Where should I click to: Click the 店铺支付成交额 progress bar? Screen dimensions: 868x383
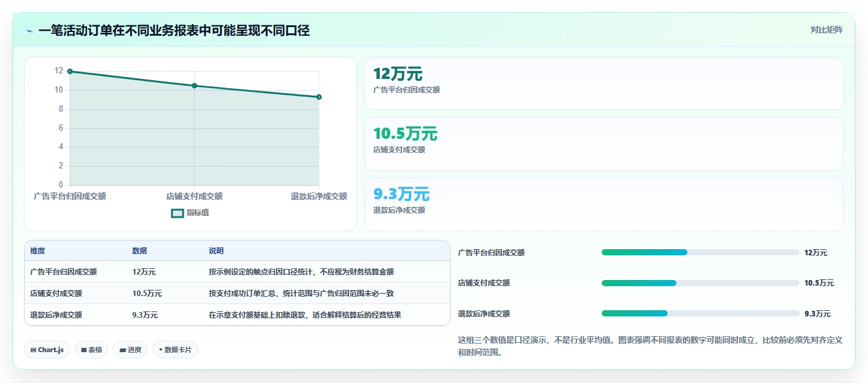coord(700,283)
